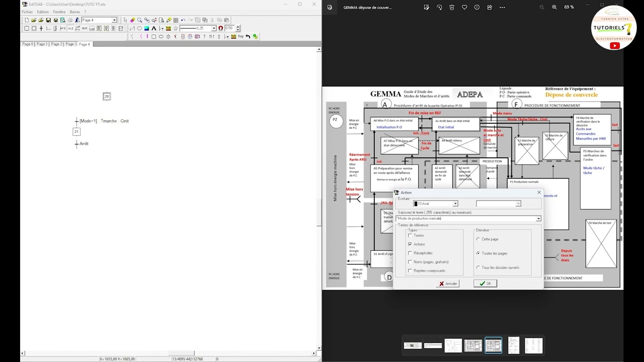
Task: Open the 'Edition' menu
Action: point(43,12)
